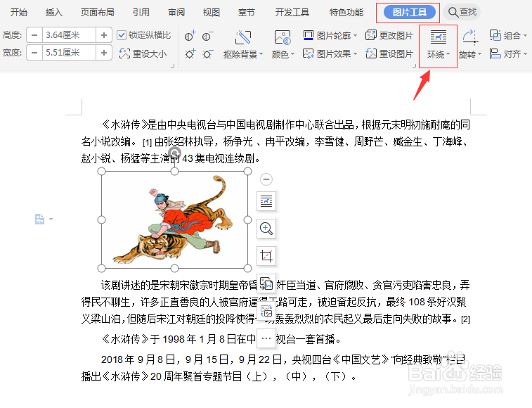Viewport: 532px width, 408px height.
Task: Click the document outline icon in margin
Action: click(39, 219)
